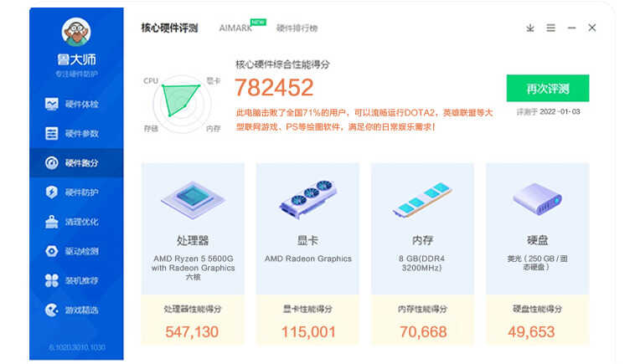Click 核心硬件综合性能得分 heading

pyautogui.click(x=282, y=64)
